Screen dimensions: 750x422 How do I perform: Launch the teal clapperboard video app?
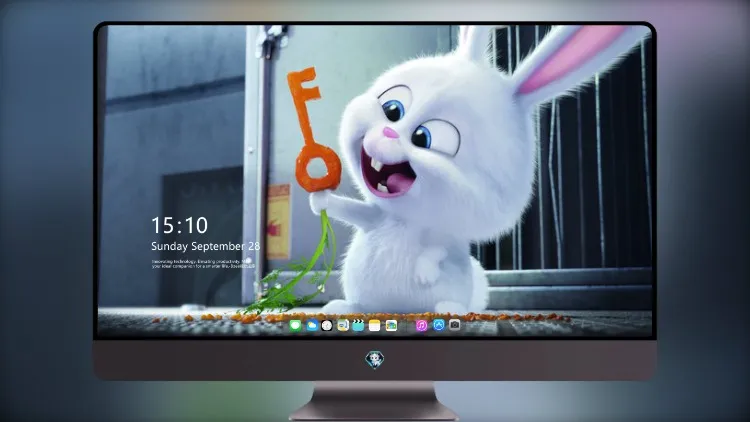click(358, 326)
